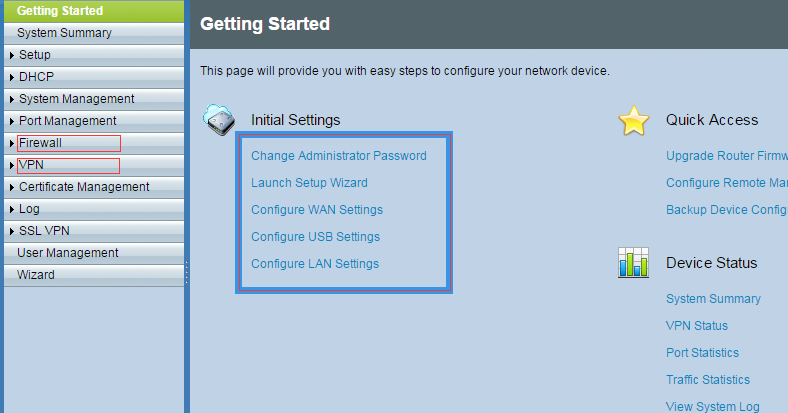The height and width of the screenshot is (413, 788).
Task: Click the Device Status bar chart icon
Action: pos(633,262)
